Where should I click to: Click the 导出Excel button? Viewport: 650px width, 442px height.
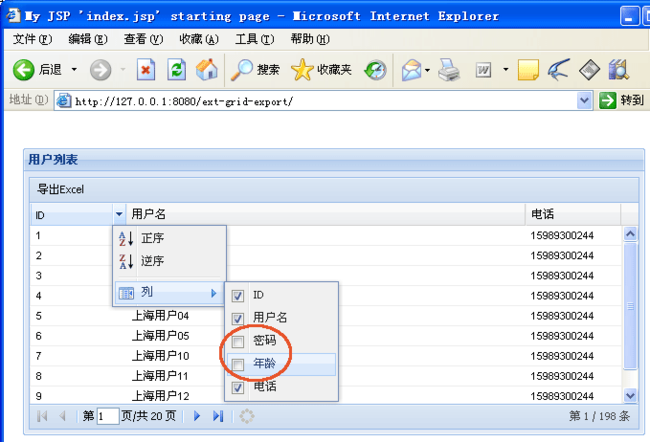tap(61, 189)
